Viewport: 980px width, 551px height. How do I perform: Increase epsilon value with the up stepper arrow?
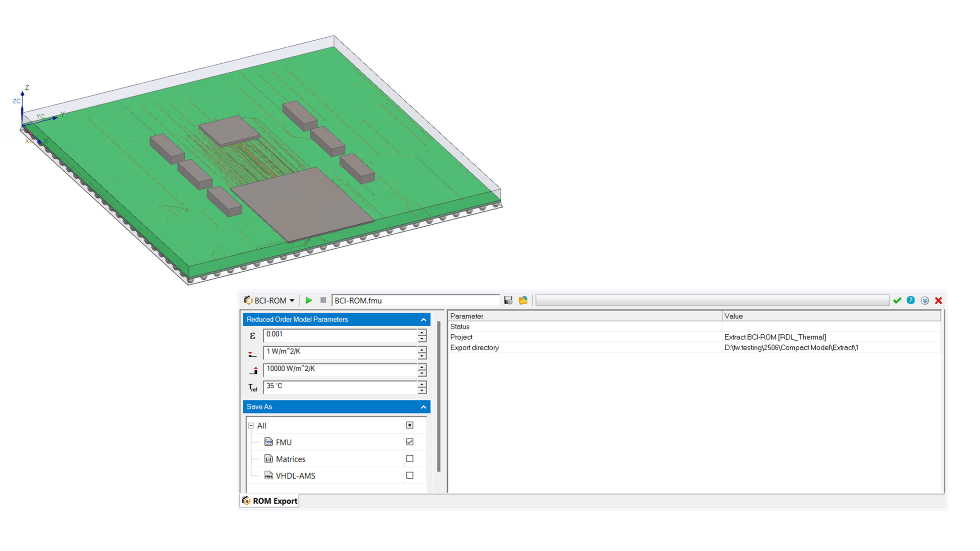(421, 333)
